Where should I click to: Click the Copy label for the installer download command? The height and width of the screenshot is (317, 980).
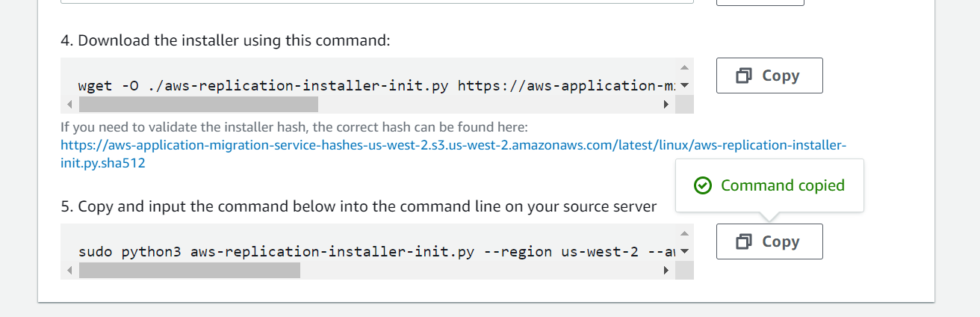click(781, 76)
